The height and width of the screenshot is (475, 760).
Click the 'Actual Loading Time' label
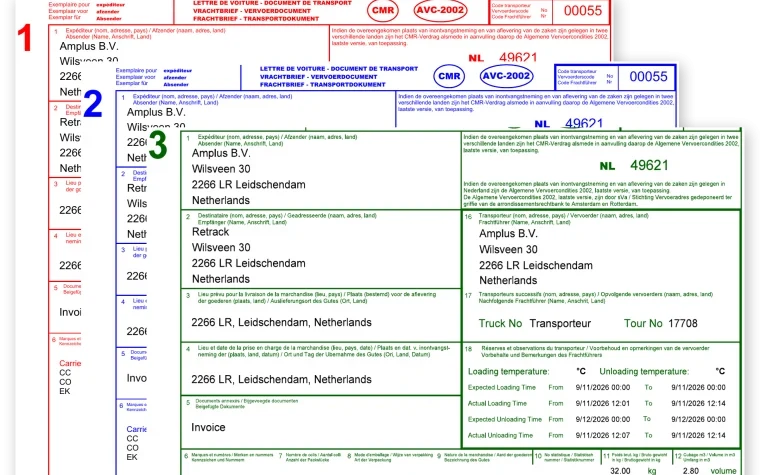click(497, 404)
